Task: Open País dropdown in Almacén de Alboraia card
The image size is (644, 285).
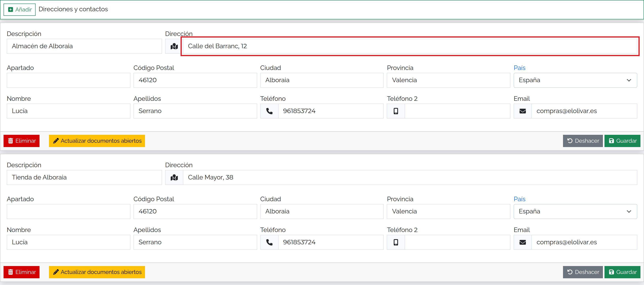Action: click(575, 80)
